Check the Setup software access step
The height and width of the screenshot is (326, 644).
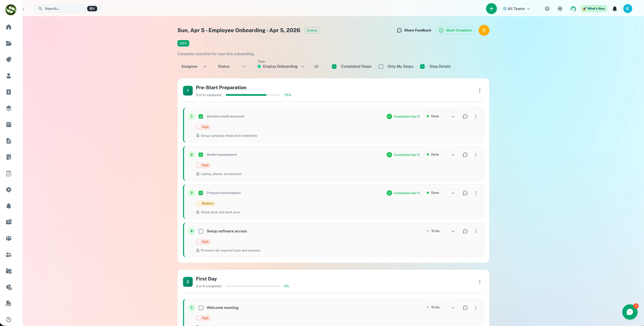201,231
